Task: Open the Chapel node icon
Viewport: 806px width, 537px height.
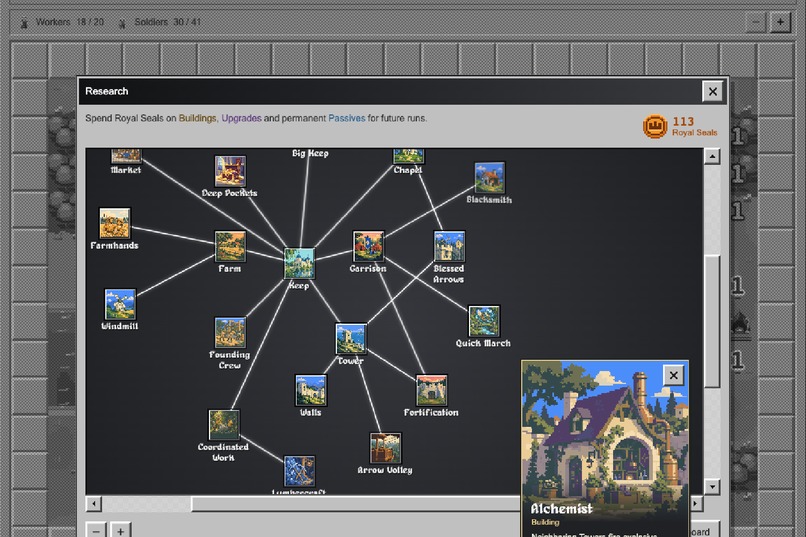Action: [x=409, y=156]
